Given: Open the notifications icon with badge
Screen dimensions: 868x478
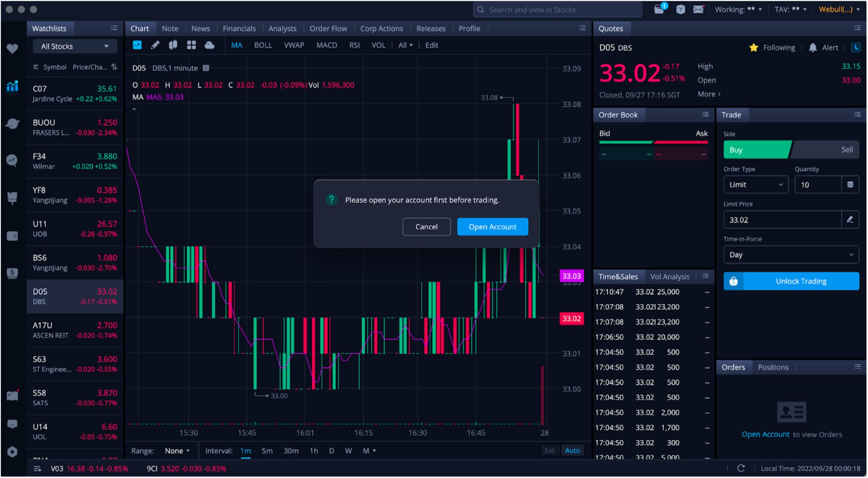Looking at the screenshot, I should coord(660,9).
